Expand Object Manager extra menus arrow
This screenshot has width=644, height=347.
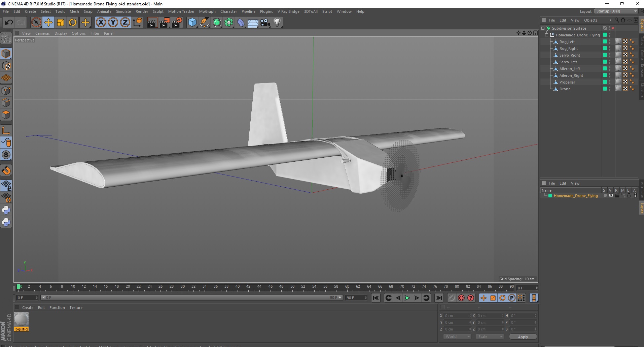(x=610, y=20)
